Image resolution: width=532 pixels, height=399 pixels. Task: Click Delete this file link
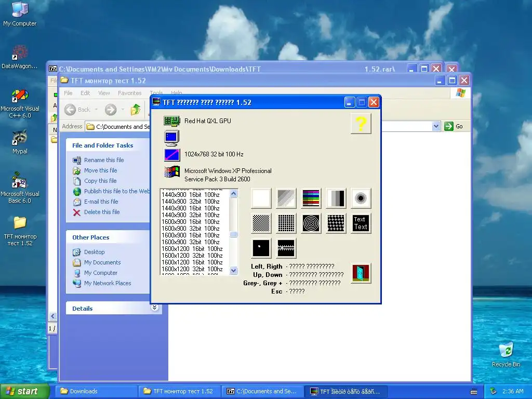coord(102,212)
